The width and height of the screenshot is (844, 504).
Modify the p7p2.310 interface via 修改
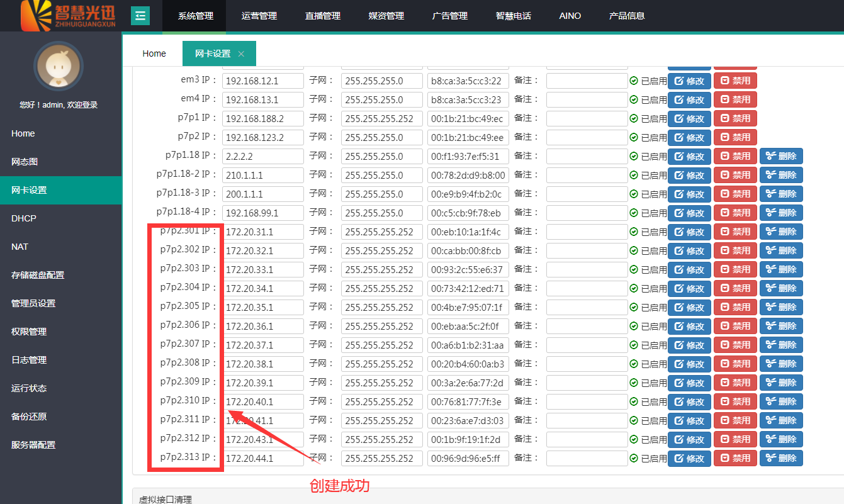(689, 402)
